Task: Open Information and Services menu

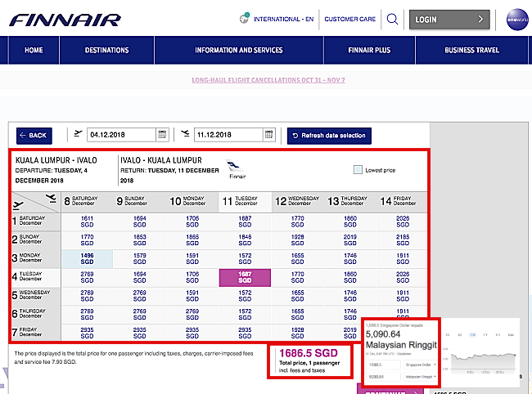Action: (x=239, y=50)
